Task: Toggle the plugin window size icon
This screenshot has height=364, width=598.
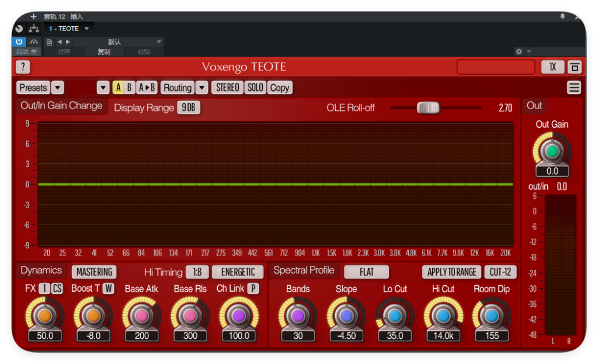Action: tap(575, 68)
